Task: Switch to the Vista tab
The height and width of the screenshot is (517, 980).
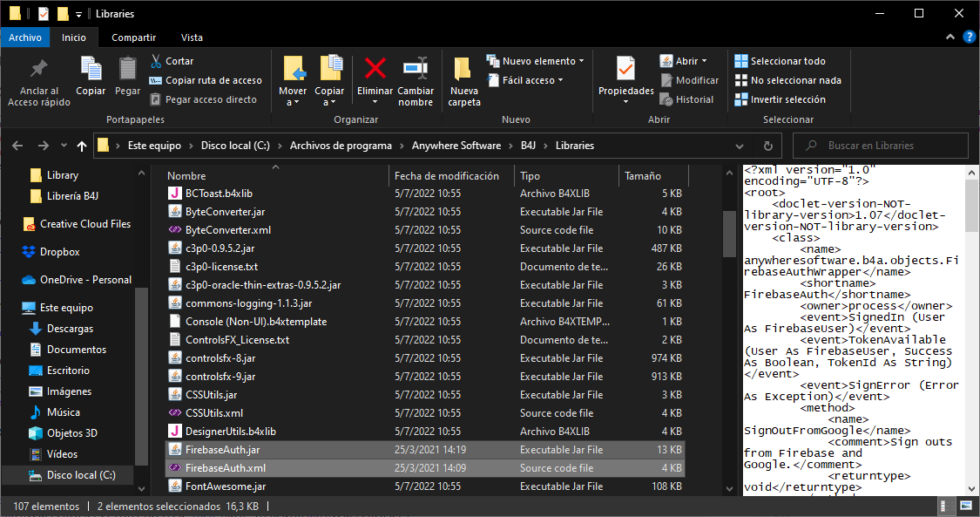Action: point(192,37)
